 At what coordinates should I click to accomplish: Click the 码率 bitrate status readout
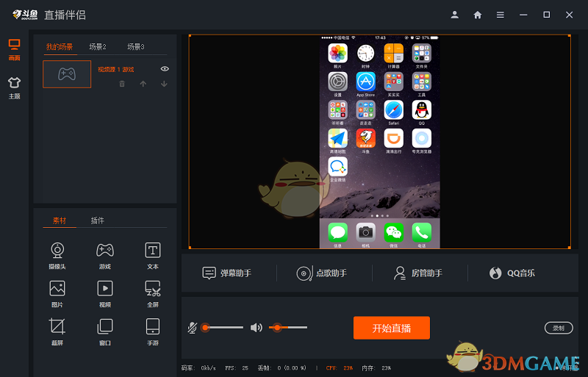[198, 368]
